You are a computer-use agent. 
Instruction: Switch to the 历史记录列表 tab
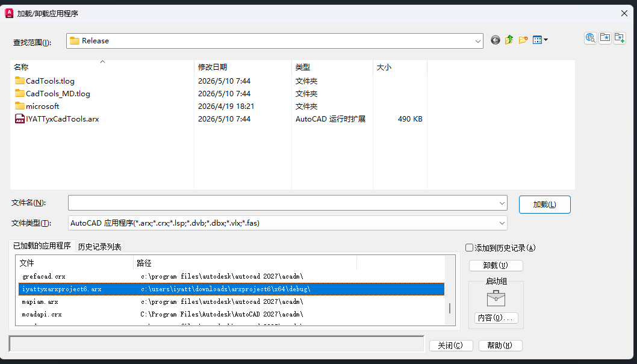pyautogui.click(x=99, y=247)
